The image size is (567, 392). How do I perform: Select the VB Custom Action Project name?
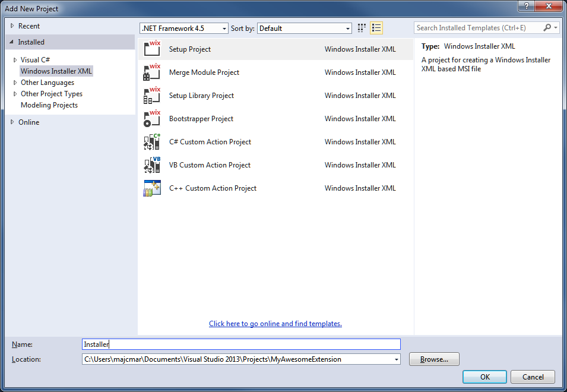point(210,165)
